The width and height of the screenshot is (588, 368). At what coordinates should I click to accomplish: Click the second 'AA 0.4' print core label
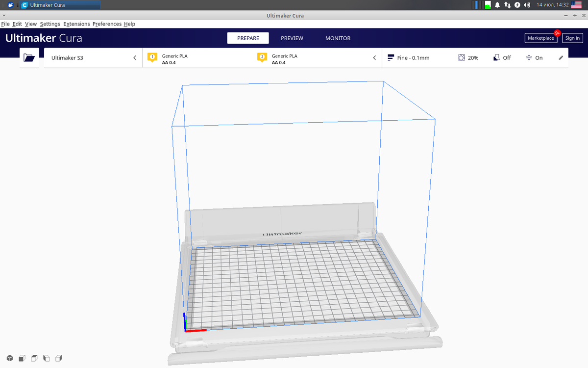[x=279, y=63]
